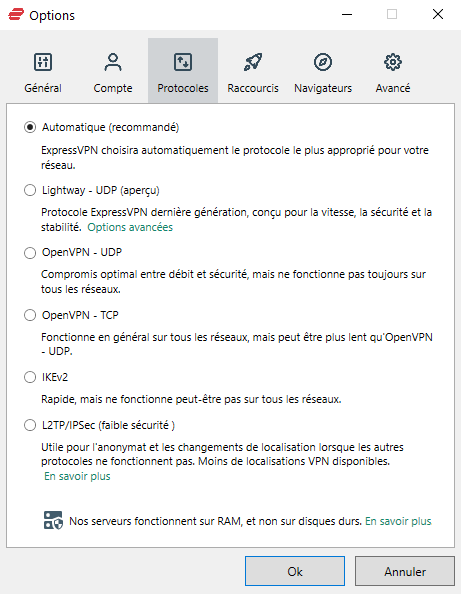Screen dimensions: 461x594
Task: Open En savoir plus about RAM servers
Action: (398, 521)
